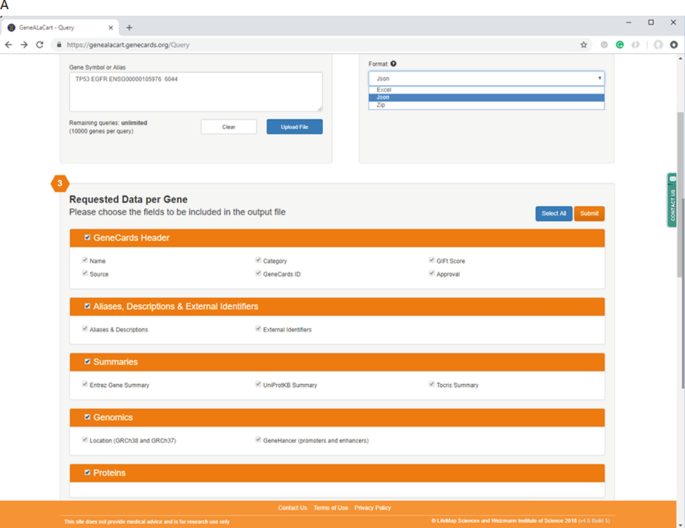Reload the GeneALaCart page
This screenshot has height=528, width=685.
pos(40,45)
